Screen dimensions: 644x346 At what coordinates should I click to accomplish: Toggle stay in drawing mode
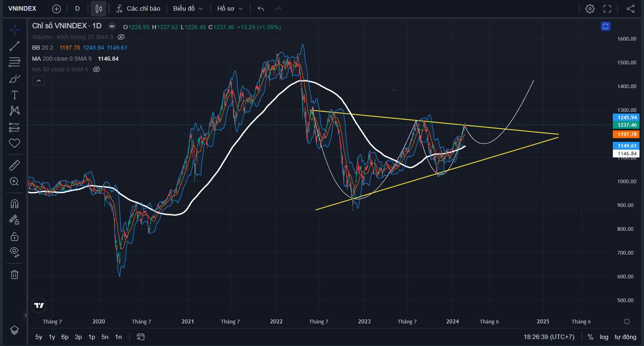tap(14, 220)
